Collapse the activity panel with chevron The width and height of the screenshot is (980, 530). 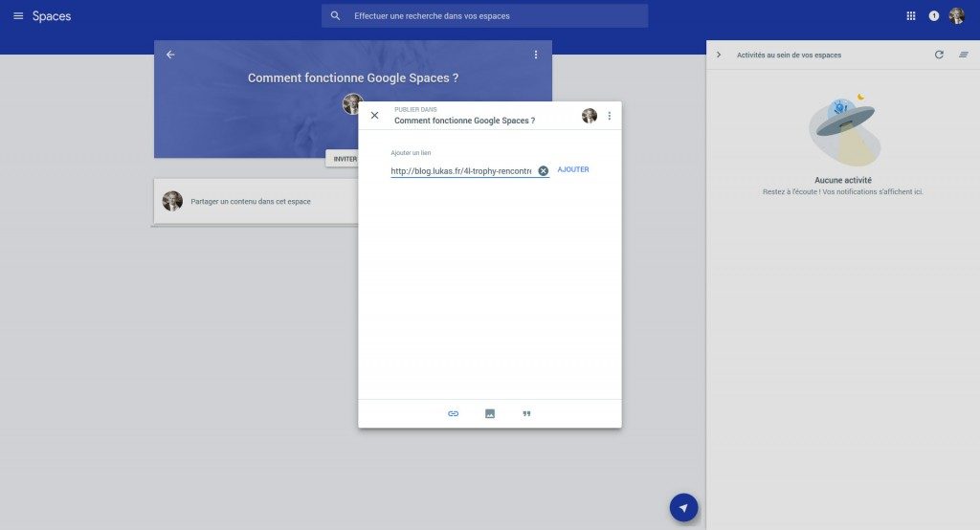click(x=719, y=55)
